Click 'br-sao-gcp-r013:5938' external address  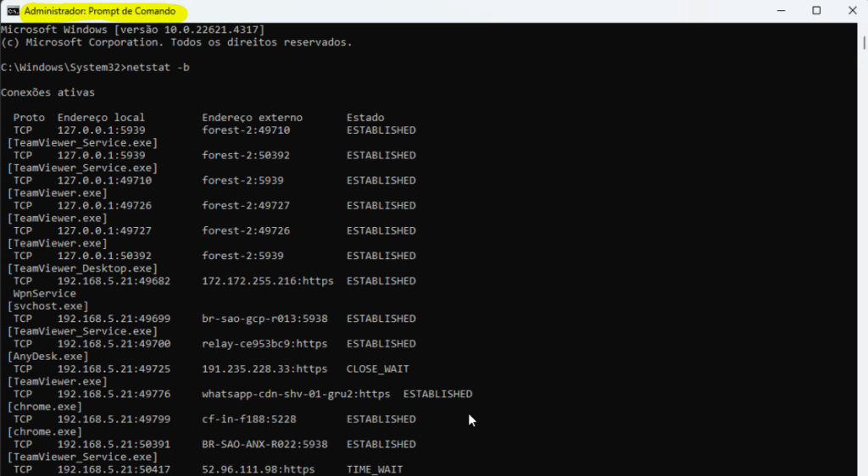point(264,319)
